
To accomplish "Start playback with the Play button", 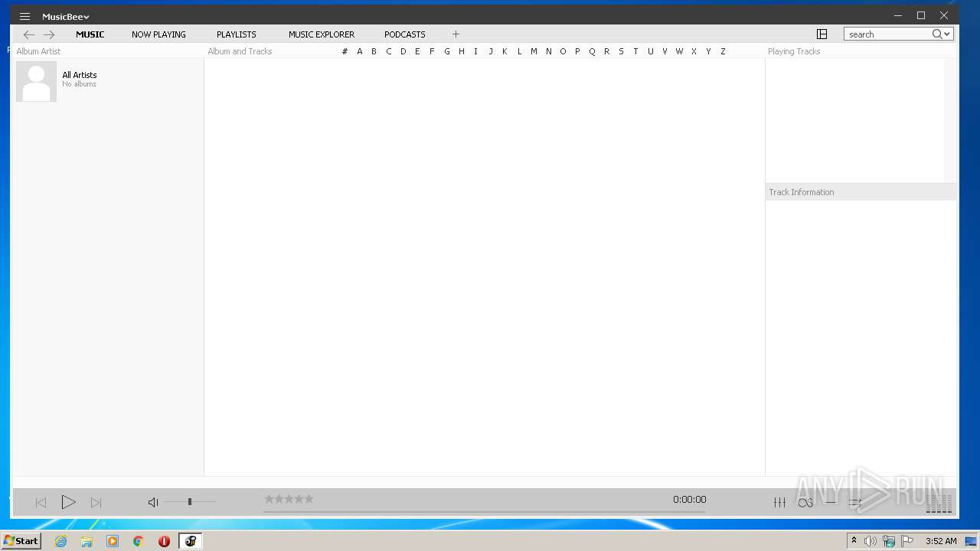I will (68, 502).
